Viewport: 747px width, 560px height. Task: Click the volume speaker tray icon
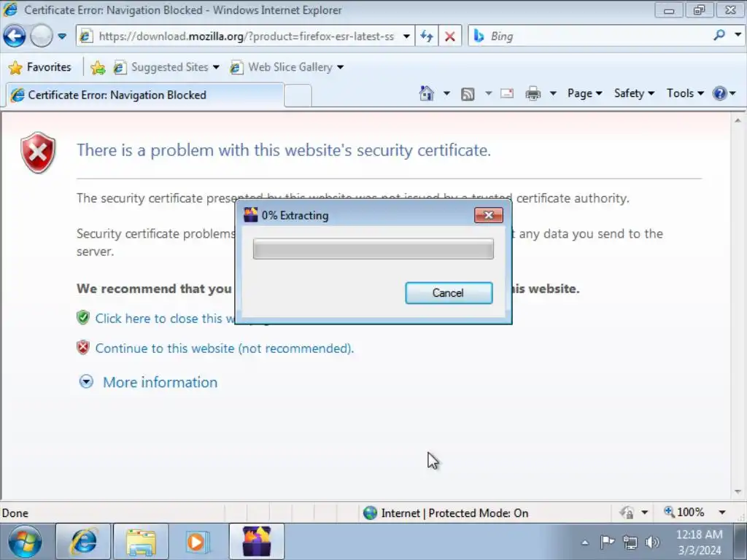pos(651,542)
